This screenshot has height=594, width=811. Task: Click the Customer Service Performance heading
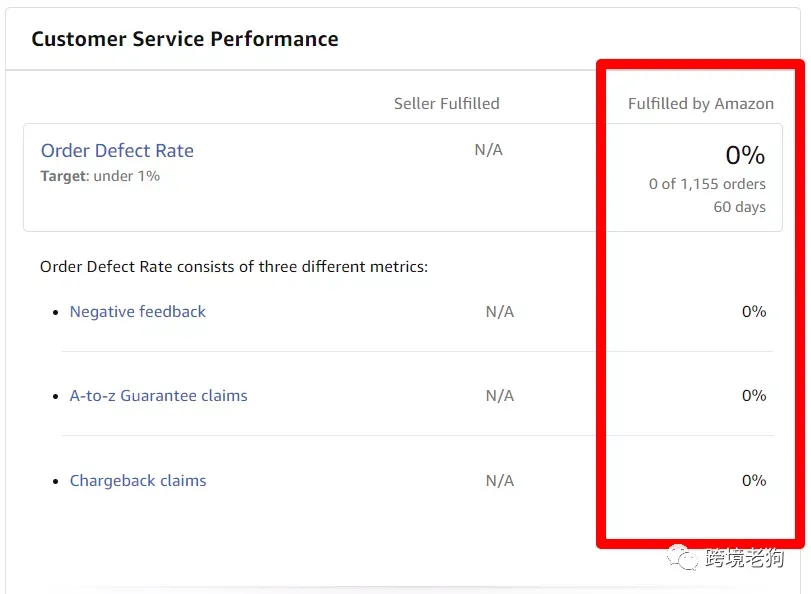click(185, 39)
